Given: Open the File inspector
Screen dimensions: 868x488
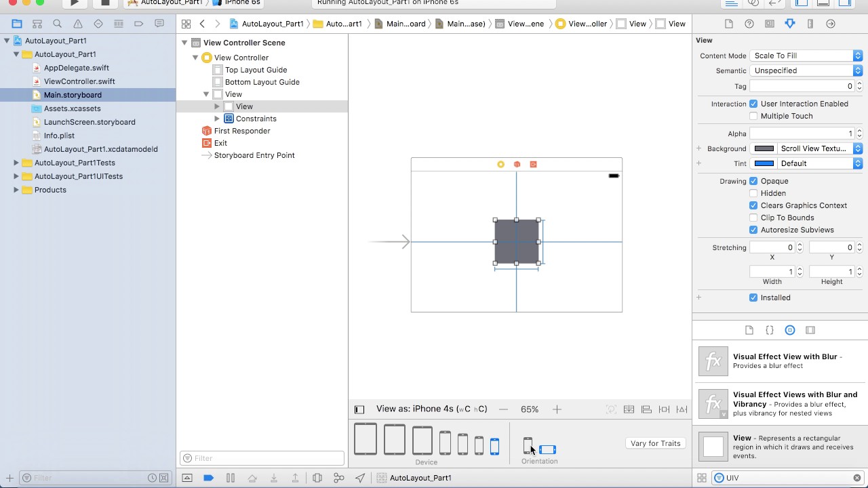Looking at the screenshot, I should tap(729, 24).
